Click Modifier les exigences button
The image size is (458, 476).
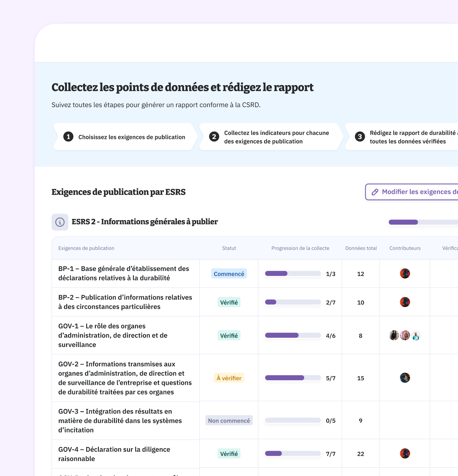click(412, 192)
